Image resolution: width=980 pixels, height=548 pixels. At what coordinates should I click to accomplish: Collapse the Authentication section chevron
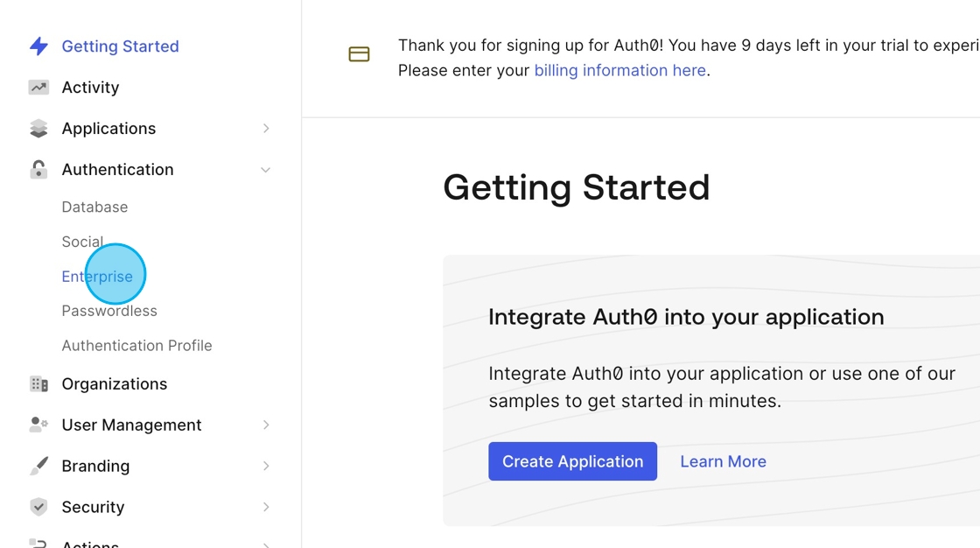(266, 170)
